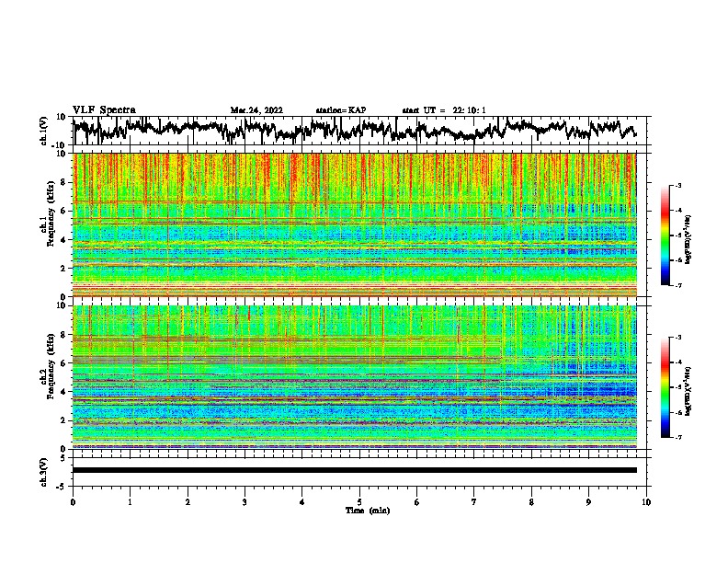Viewport: 728px width, 563px height.
Task: Click time axis tick label "6"
Action: pyautogui.click(x=417, y=502)
